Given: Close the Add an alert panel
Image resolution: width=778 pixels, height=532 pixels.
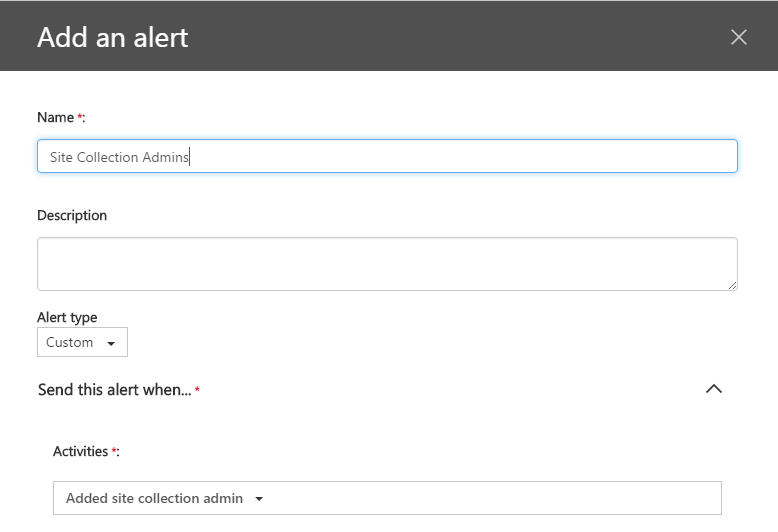Looking at the screenshot, I should 739,37.
